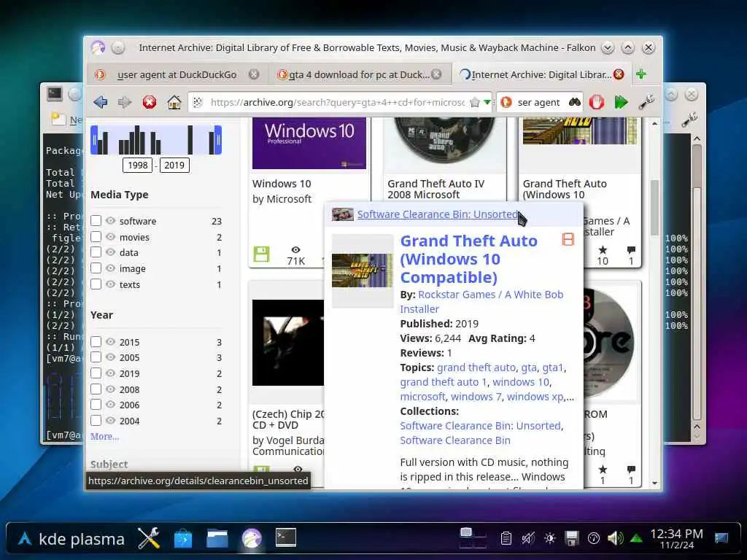Enable the 2008 year filter checkbox

(96, 389)
